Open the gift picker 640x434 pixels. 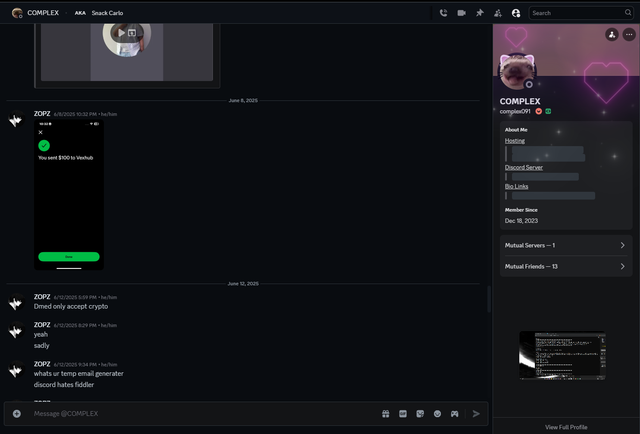click(386, 414)
